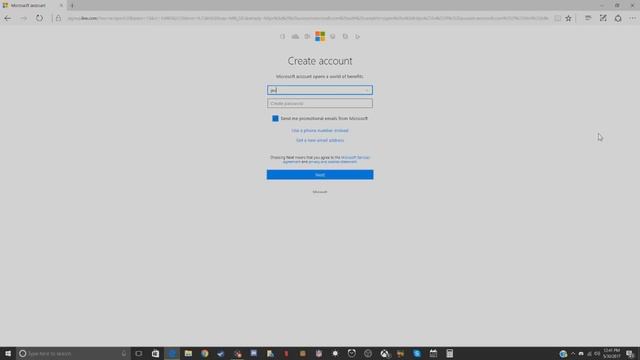This screenshot has height=360, width=640.
Task: Click the Share icon in Edge toolbar
Action: click(x=618, y=18)
